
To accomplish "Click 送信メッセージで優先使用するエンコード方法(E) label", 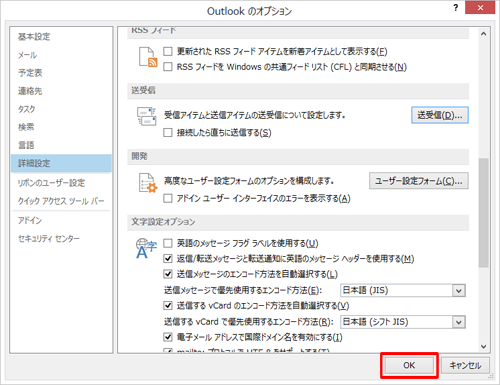I will (x=243, y=290).
